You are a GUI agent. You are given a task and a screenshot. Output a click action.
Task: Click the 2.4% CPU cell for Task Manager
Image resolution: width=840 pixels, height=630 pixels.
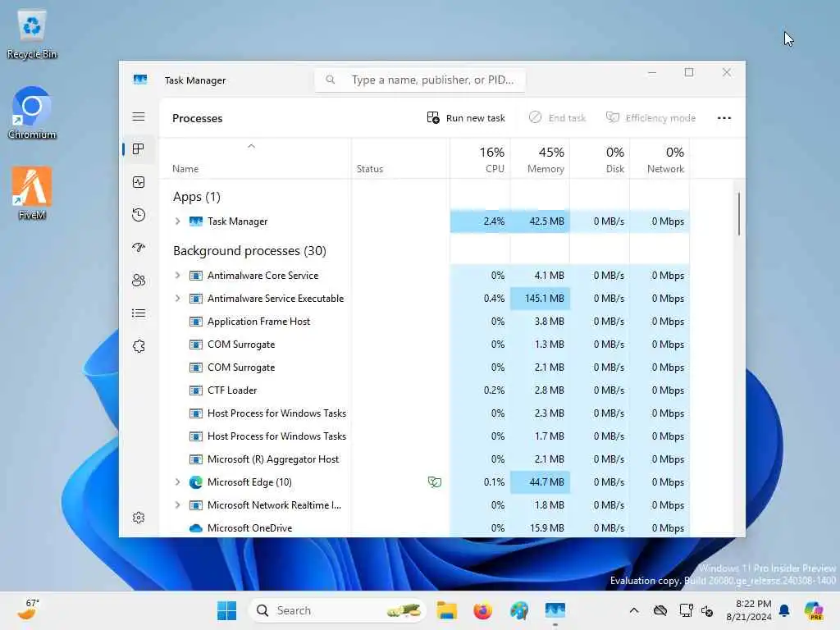click(x=480, y=221)
